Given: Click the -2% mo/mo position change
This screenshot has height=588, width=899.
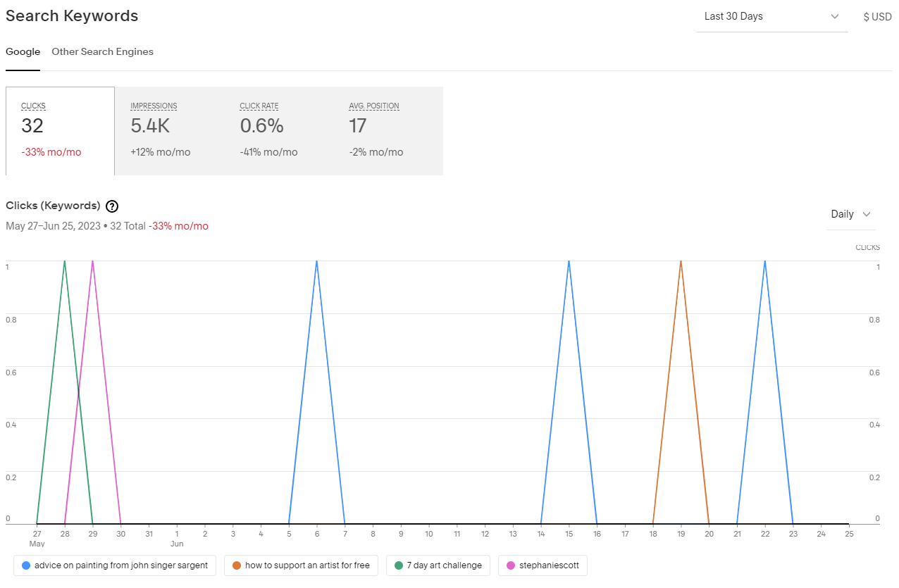Looking at the screenshot, I should tap(376, 152).
